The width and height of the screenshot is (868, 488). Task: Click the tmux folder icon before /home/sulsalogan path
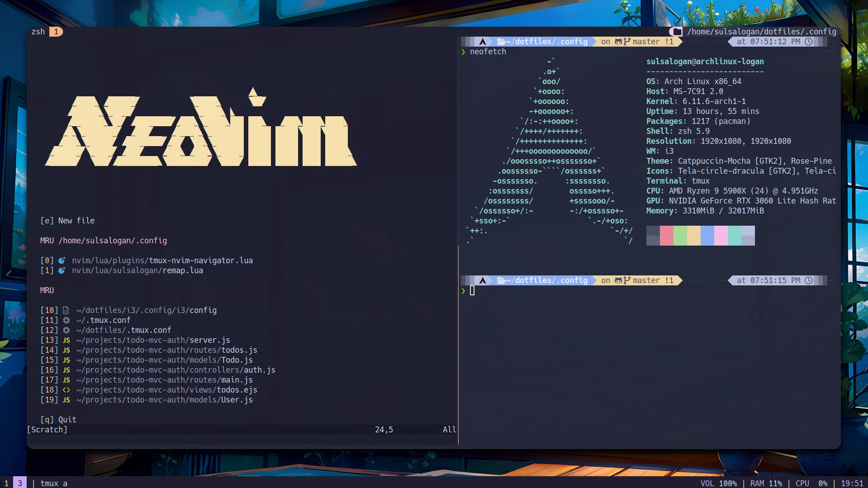(x=677, y=32)
